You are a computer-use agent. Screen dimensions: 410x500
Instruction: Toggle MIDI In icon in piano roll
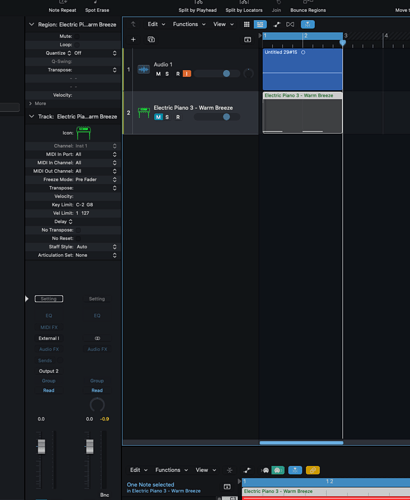point(266,470)
